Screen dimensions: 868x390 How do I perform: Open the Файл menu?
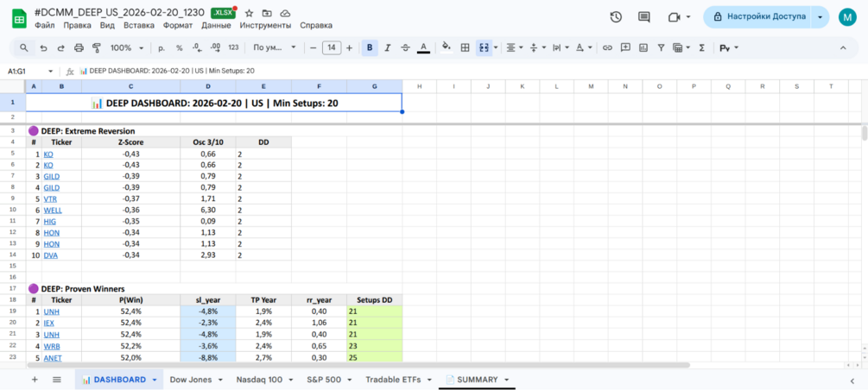tap(44, 25)
